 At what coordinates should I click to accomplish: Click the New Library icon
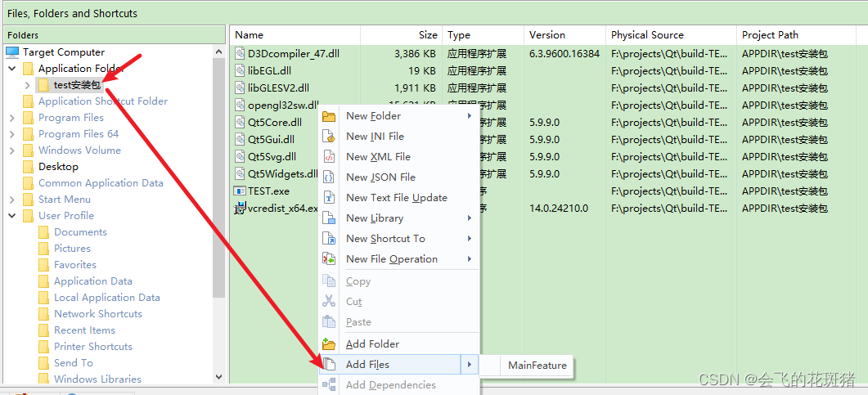[329, 218]
